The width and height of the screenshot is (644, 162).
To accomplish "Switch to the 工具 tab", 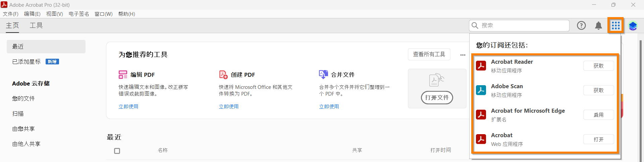I will 36,25.
